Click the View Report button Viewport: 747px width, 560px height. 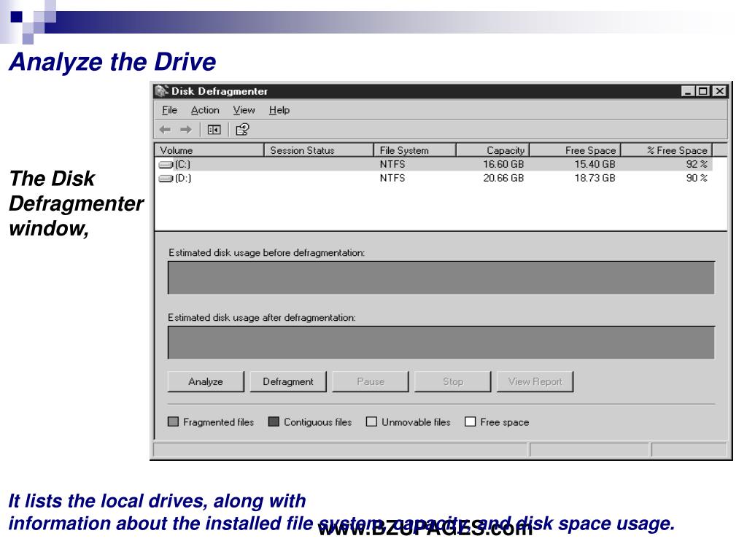535,382
